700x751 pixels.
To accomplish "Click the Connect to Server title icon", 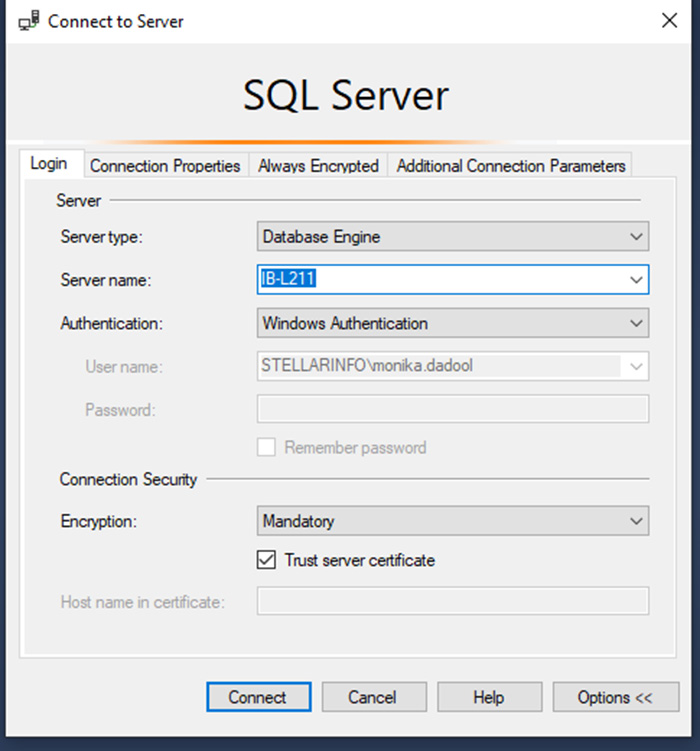I will [x=29, y=21].
